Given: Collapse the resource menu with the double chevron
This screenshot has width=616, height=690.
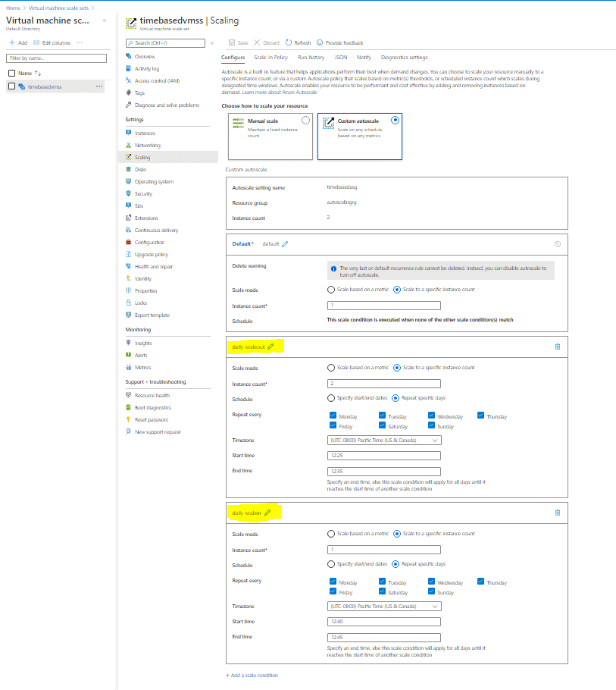Looking at the screenshot, I should pyautogui.click(x=212, y=42).
